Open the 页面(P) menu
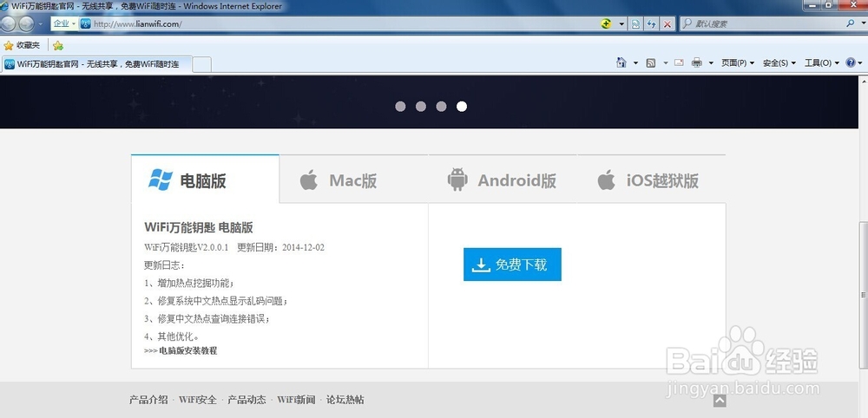Viewport: 868px width, 418px height. tap(737, 63)
